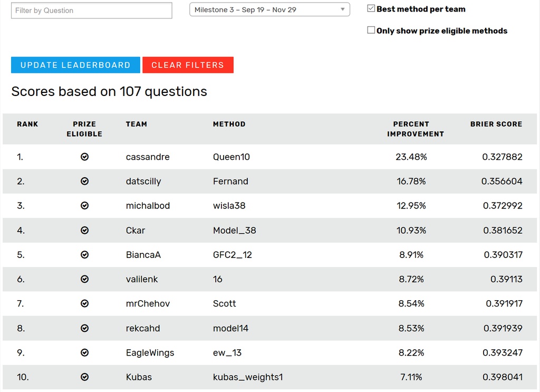Image resolution: width=540 pixels, height=392 pixels.
Task: Uncheck Best method per team checkbox
Action: coord(371,8)
